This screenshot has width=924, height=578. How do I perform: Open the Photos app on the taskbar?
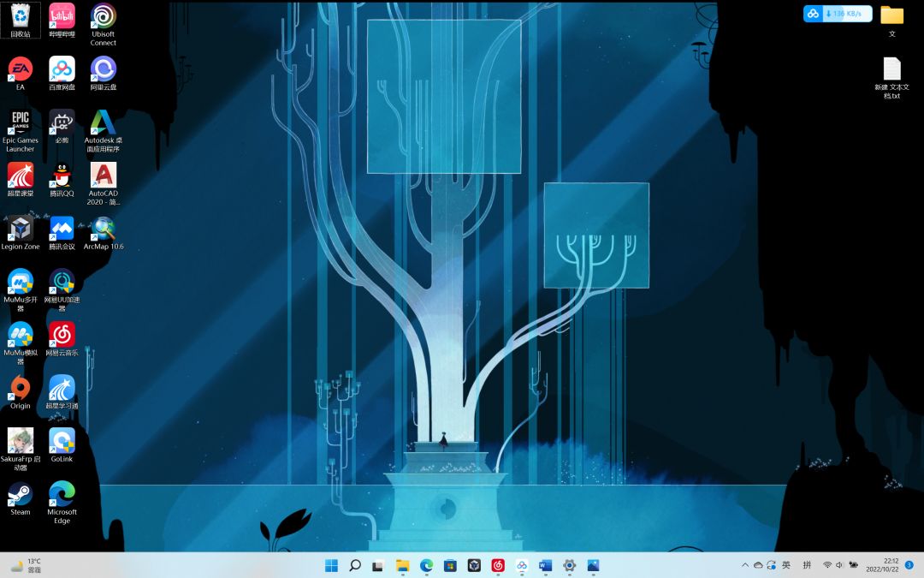coord(593,566)
